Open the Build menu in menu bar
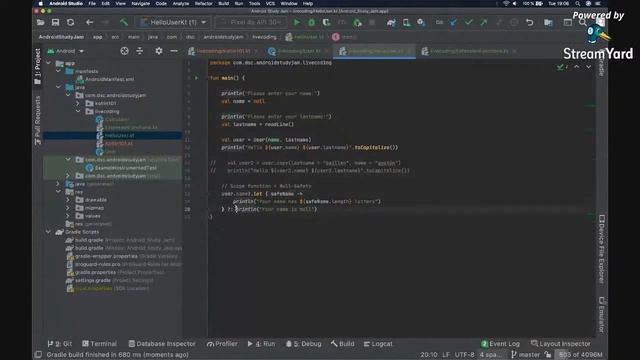The image size is (640, 360). [224, 3]
